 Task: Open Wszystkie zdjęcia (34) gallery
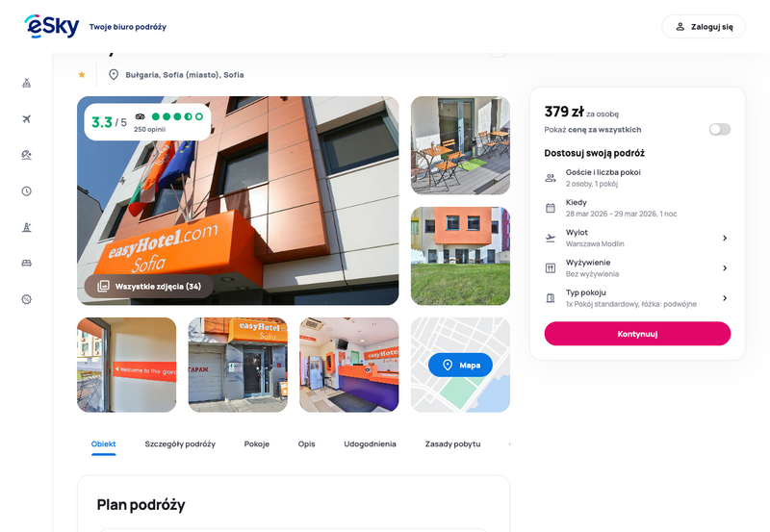(149, 286)
